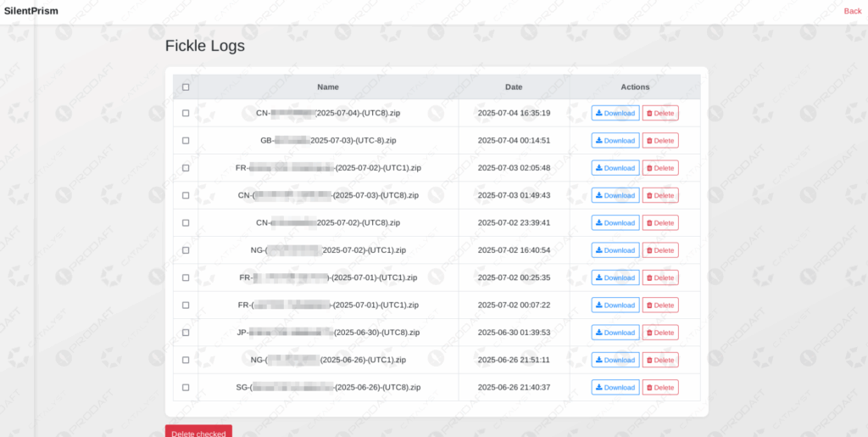The image size is (868, 437).
Task: Click the Actions column header
Action: [635, 87]
